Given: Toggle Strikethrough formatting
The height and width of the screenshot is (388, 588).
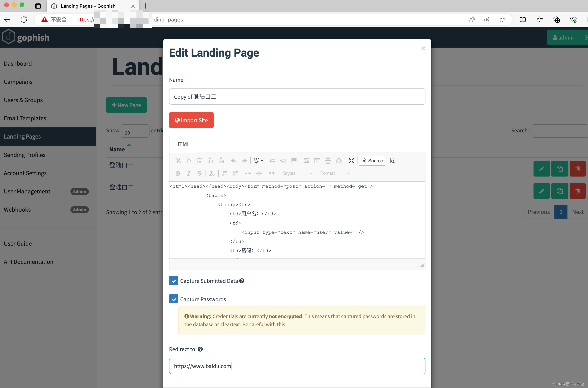Looking at the screenshot, I should coord(199,173).
